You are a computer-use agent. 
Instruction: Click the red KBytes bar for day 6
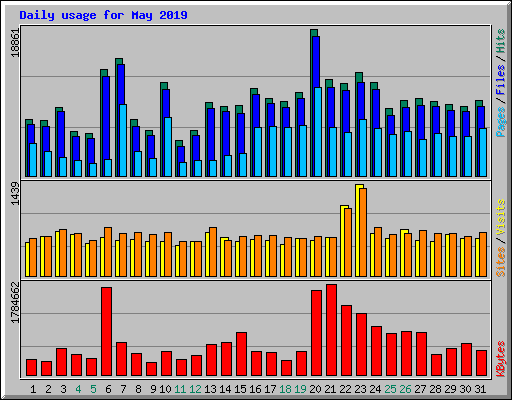point(107,331)
